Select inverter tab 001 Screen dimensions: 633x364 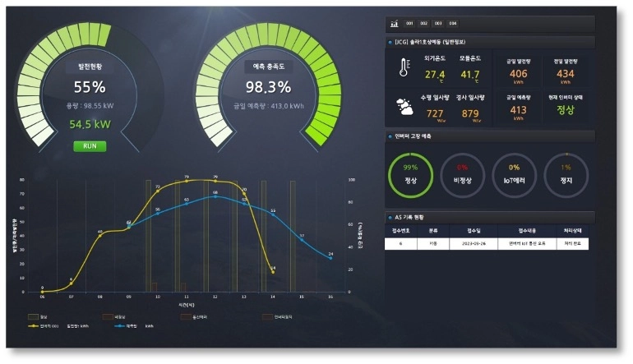[x=409, y=23]
